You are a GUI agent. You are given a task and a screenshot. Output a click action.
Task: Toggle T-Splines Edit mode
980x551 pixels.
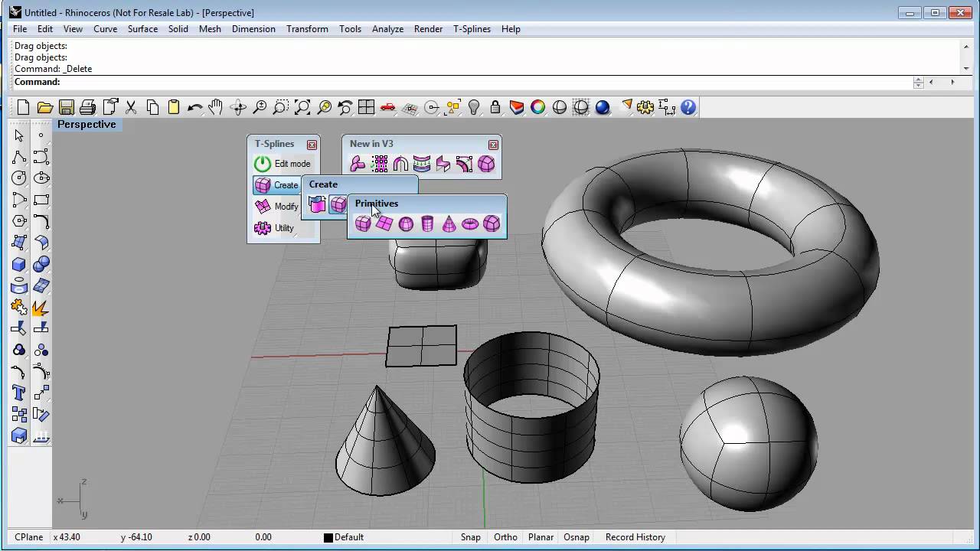283,164
